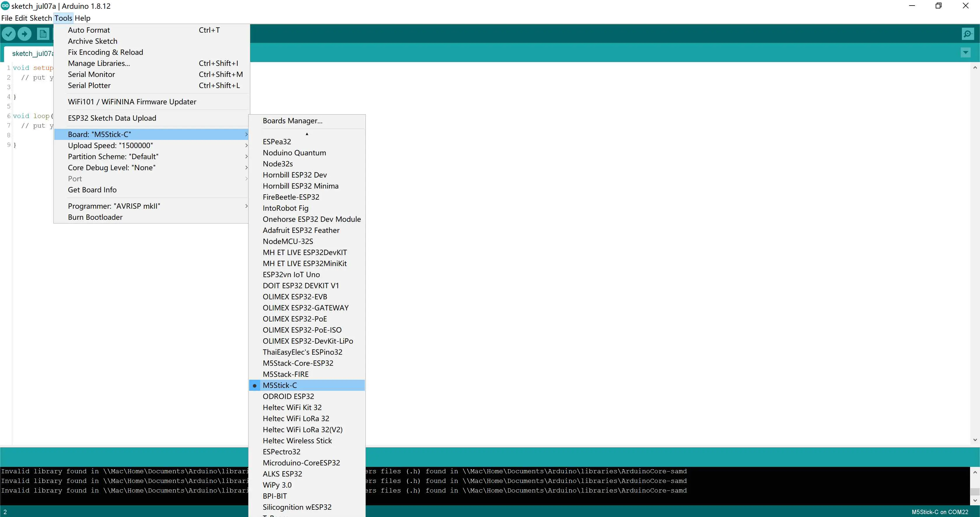The width and height of the screenshot is (980, 517).
Task: Launch Serial Plotter from the menu
Action: (151, 85)
